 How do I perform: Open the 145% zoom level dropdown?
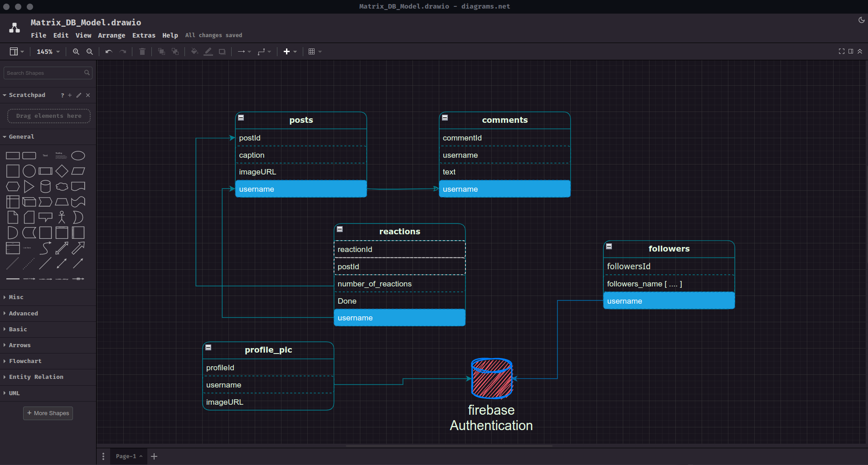(x=48, y=52)
